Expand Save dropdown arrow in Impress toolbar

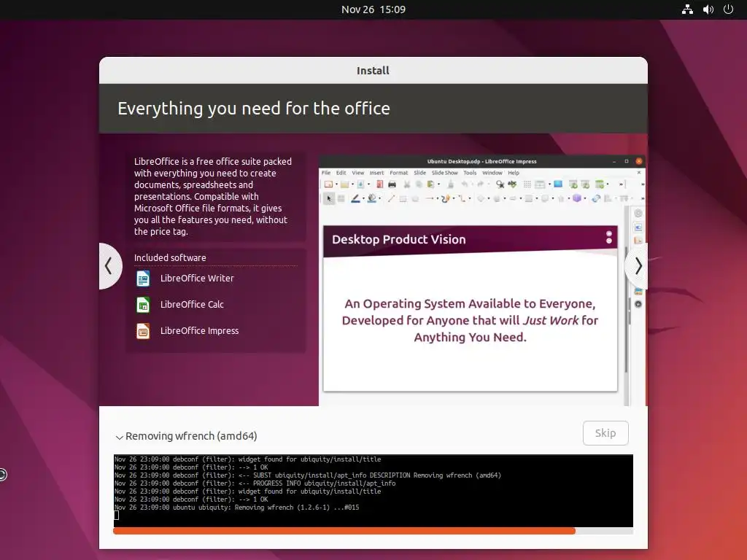click(368, 184)
